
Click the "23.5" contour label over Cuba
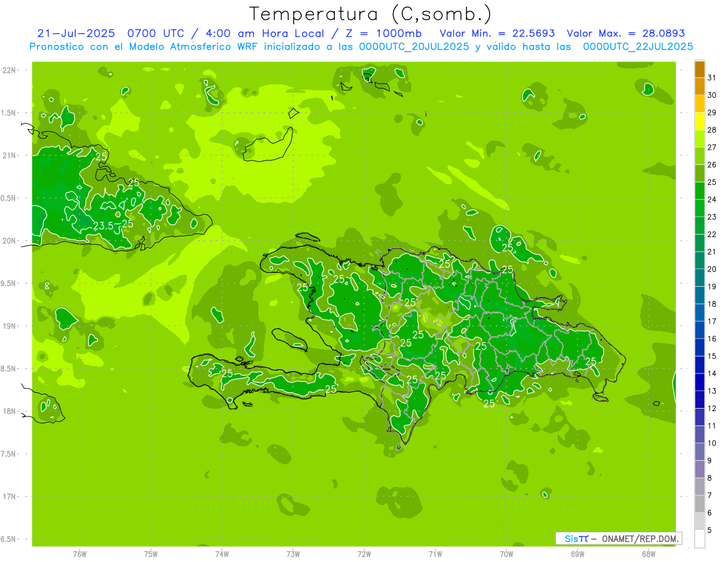[x=103, y=226]
